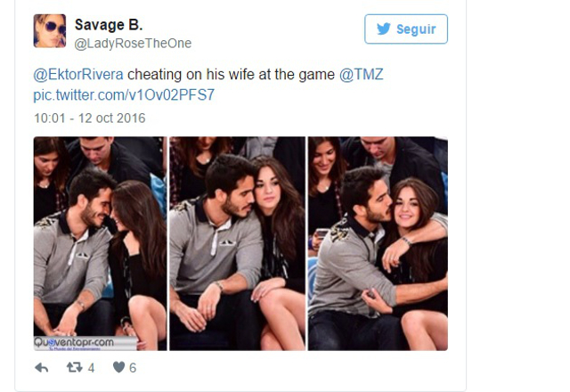The image size is (570, 392).
Task: Click the like count number 6
Action: [133, 368]
